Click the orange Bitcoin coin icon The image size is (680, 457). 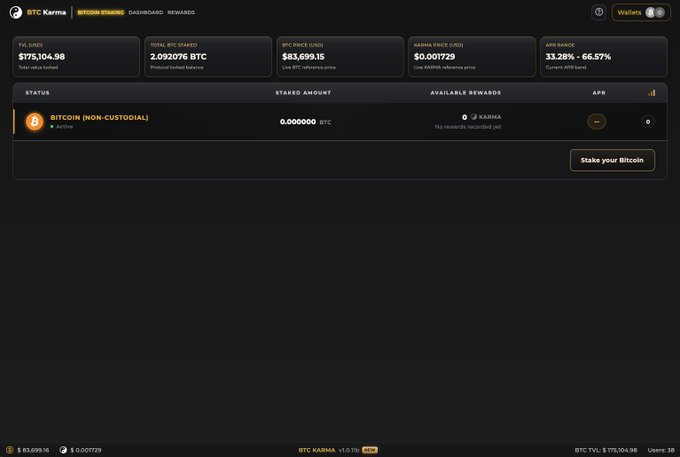click(x=34, y=122)
